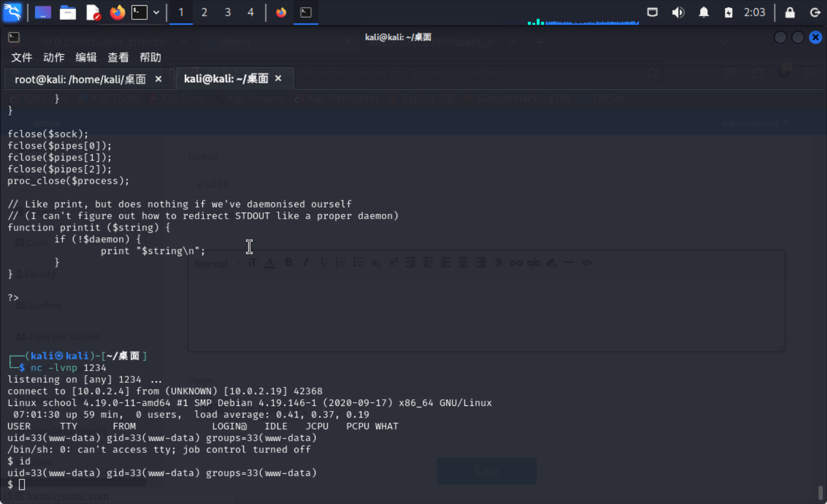Open the Kali applications menu

pyautogui.click(x=12, y=12)
